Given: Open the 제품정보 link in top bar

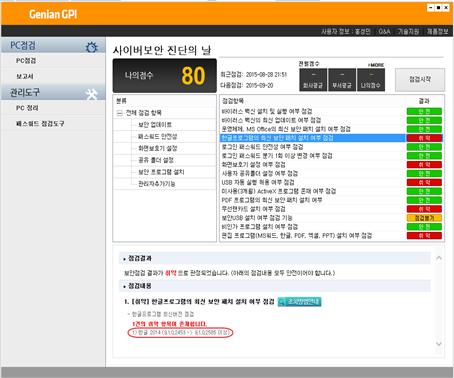Looking at the screenshot, I should 438,31.
